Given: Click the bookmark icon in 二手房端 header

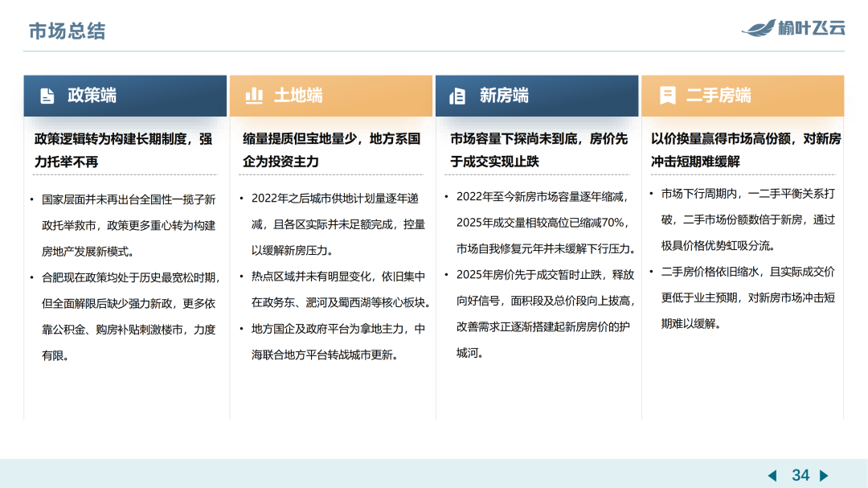Looking at the screenshot, I should (668, 96).
